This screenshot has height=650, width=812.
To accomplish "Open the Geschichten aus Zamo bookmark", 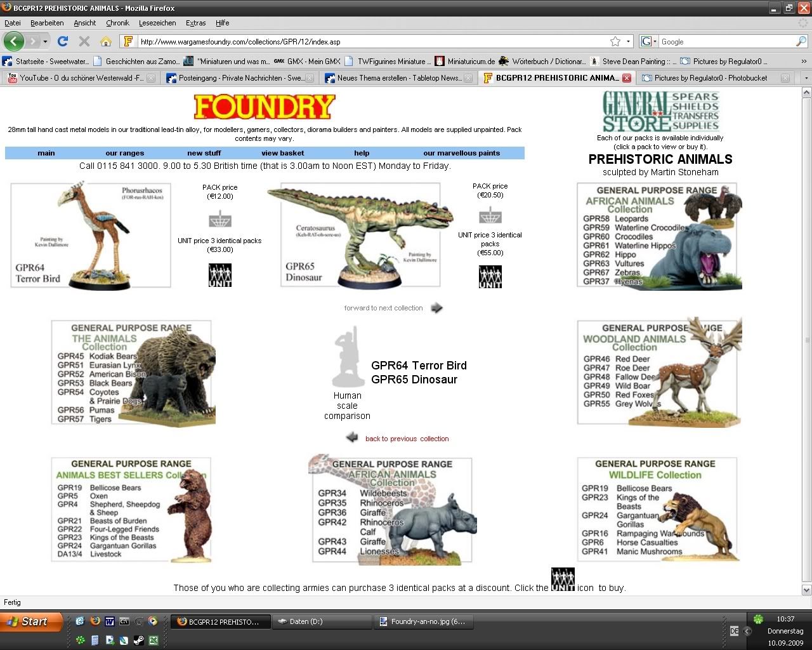I will tap(136, 61).
